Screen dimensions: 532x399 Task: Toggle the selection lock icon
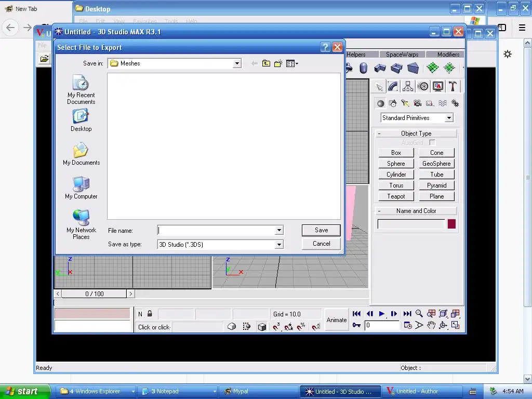pyautogui.click(x=150, y=314)
